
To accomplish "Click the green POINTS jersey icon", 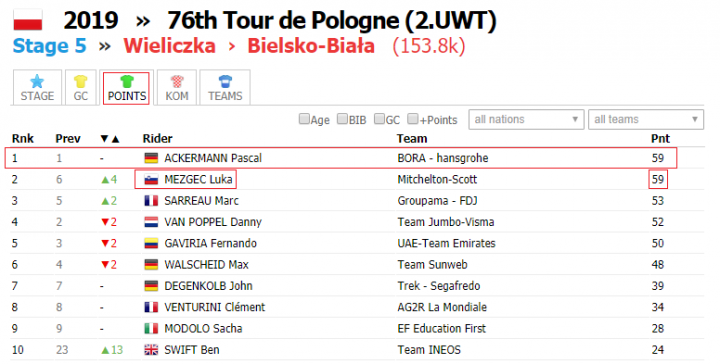I will point(127,82).
